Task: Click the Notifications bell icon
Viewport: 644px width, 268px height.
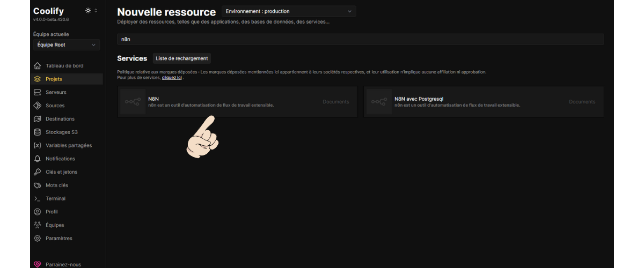Action: tap(37, 159)
